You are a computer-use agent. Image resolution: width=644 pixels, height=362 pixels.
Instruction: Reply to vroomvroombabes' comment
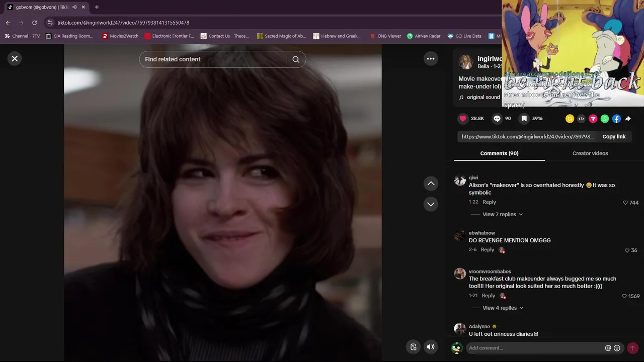tap(489, 296)
